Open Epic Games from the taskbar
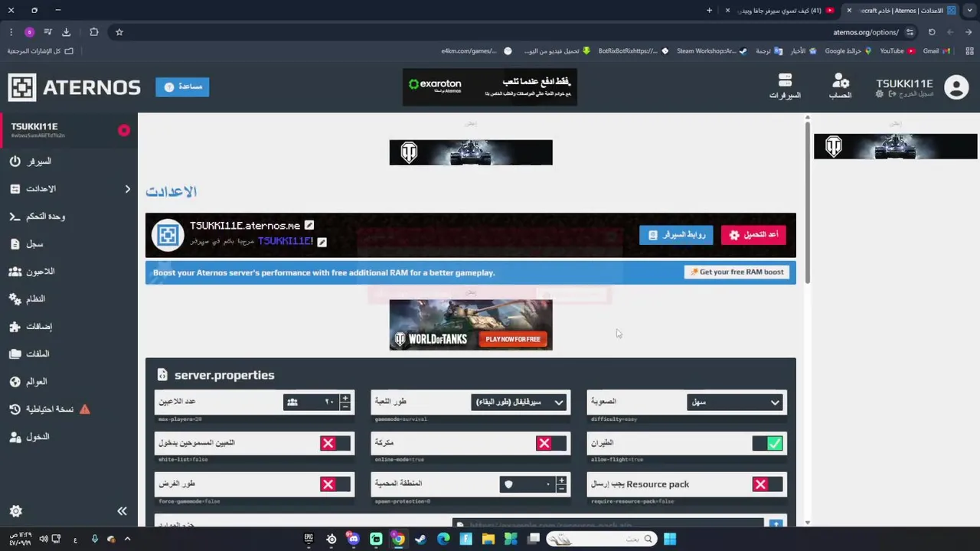Viewport: 980px width, 551px height. point(309,540)
